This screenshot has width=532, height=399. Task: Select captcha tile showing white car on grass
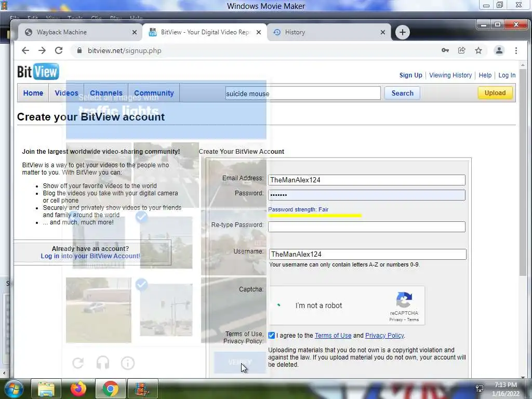point(98,310)
